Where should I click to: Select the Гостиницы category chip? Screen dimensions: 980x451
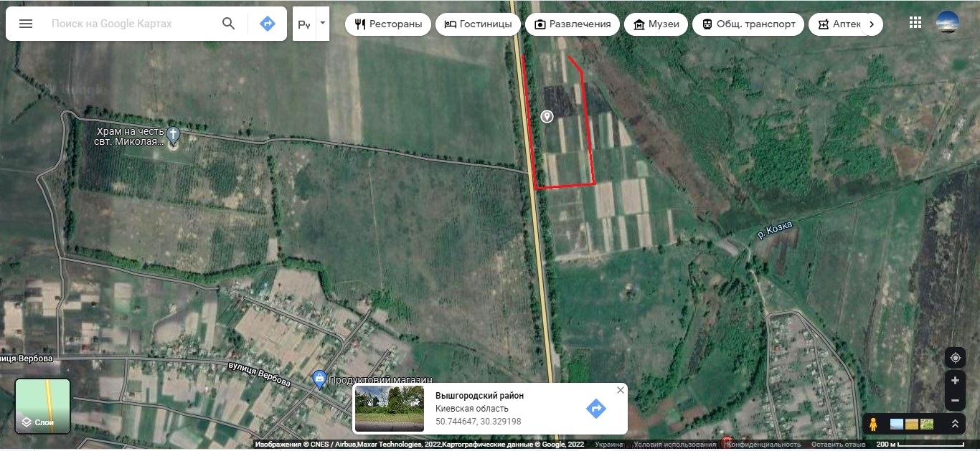pyautogui.click(x=478, y=24)
